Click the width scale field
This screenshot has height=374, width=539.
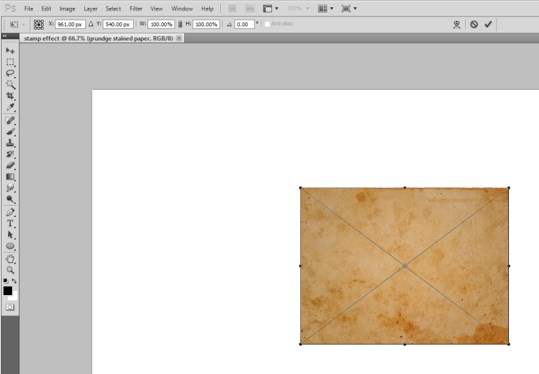click(x=161, y=24)
